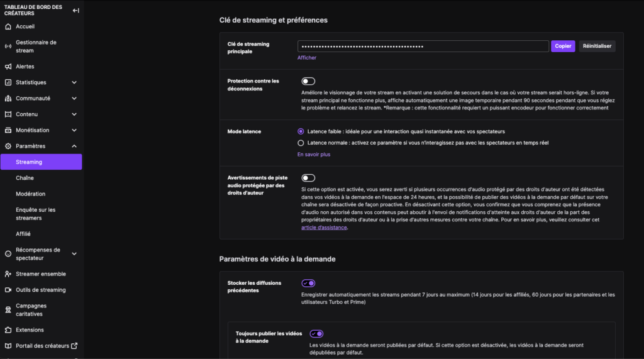Click the Communauté people icon

8,99
